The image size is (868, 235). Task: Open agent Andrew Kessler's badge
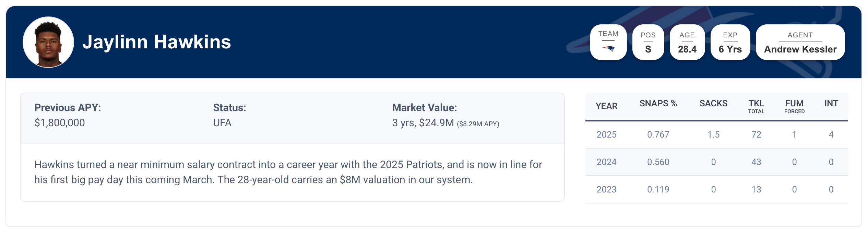800,42
